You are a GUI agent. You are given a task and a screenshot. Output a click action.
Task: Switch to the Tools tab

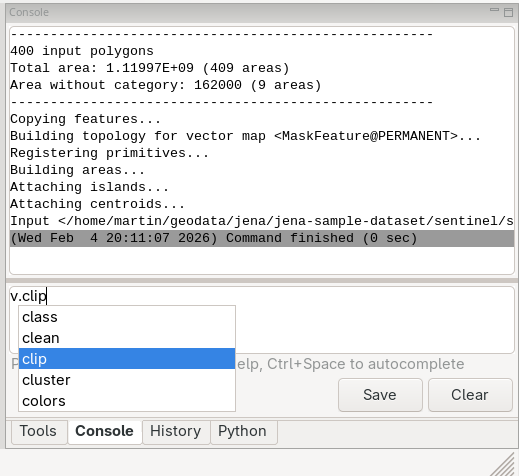[38, 431]
